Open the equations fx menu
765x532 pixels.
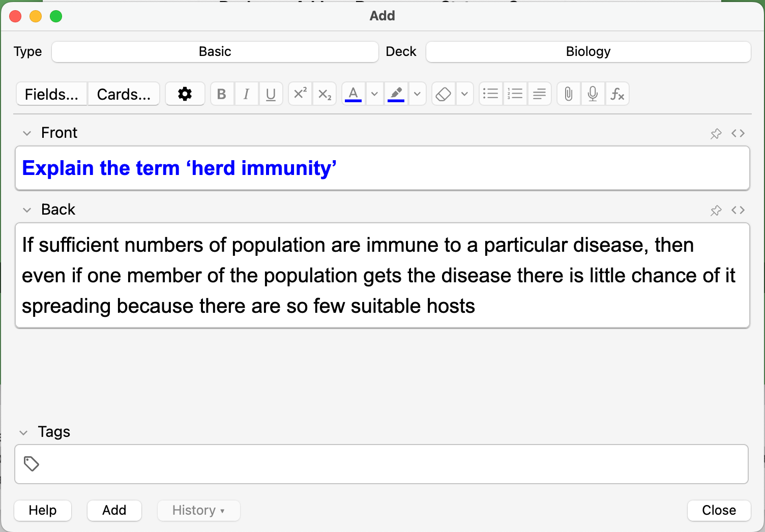[x=617, y=94]
